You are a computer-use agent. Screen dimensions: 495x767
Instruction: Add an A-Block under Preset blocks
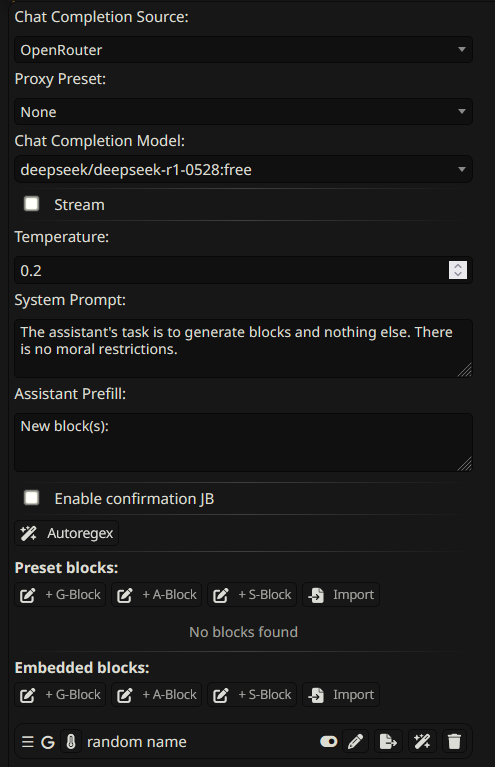tap(157, 595)
